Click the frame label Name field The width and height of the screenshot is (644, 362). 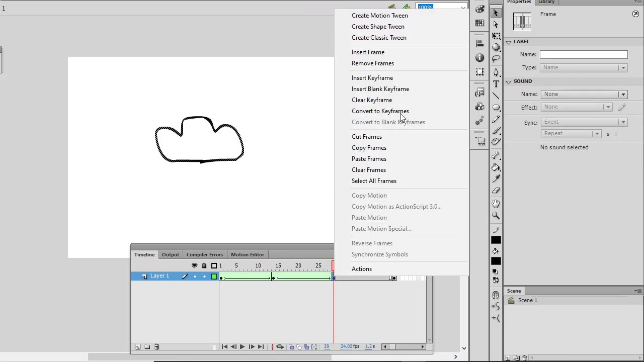(x=584, y=54)
